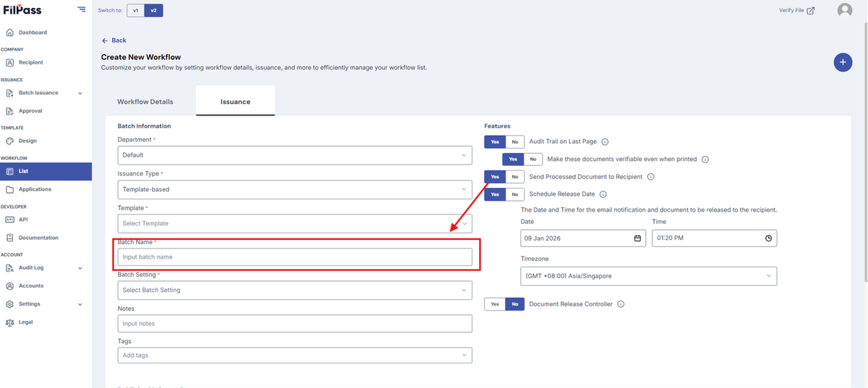The height and width of the screenshot is (388, 868).
Task: Click the Batch Issuance sidebar icon
Action: [x=9, y=93]
